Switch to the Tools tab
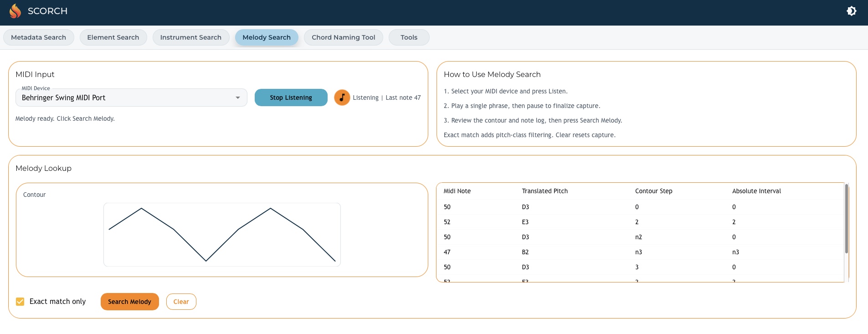868x334 pixels. 409,37
